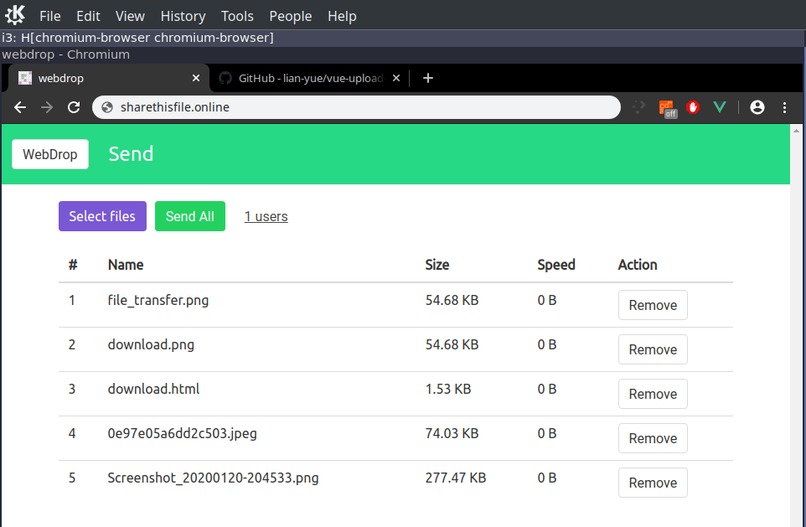Click the Name column header
Image resolution: width=806 pixels, height=527 pixels.
[x=125, y=265]
